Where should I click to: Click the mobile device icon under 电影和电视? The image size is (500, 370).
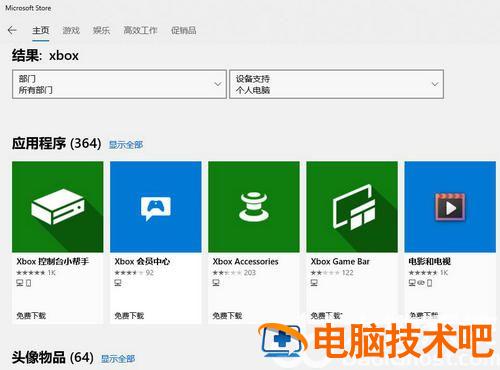(x=429, y=283)
